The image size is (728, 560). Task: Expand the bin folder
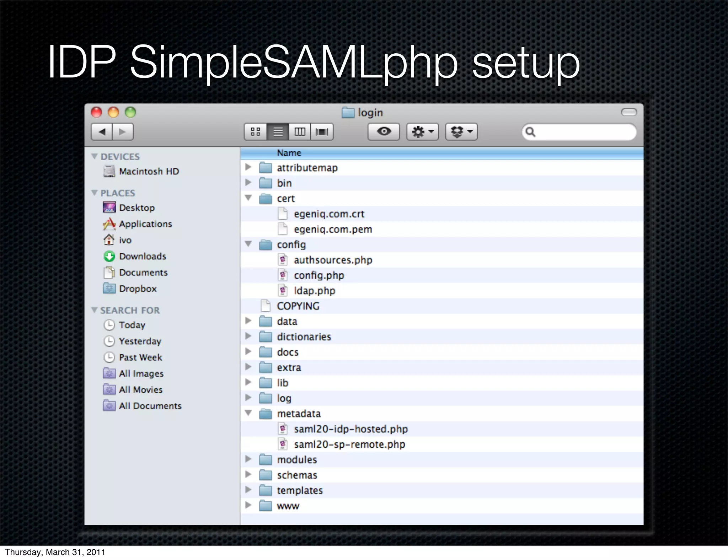[248, 182]
